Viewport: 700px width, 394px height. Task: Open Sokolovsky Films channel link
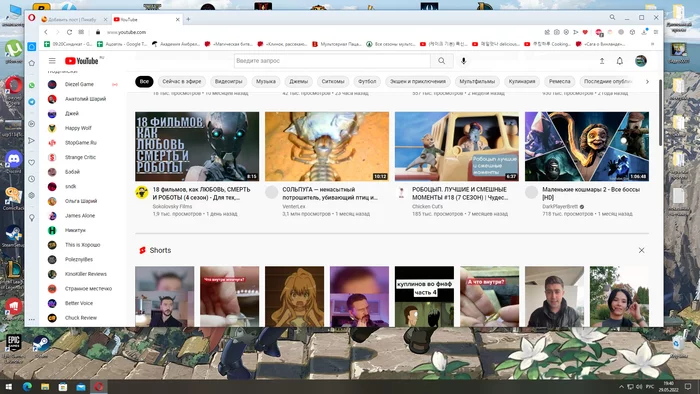coord(172,206)
